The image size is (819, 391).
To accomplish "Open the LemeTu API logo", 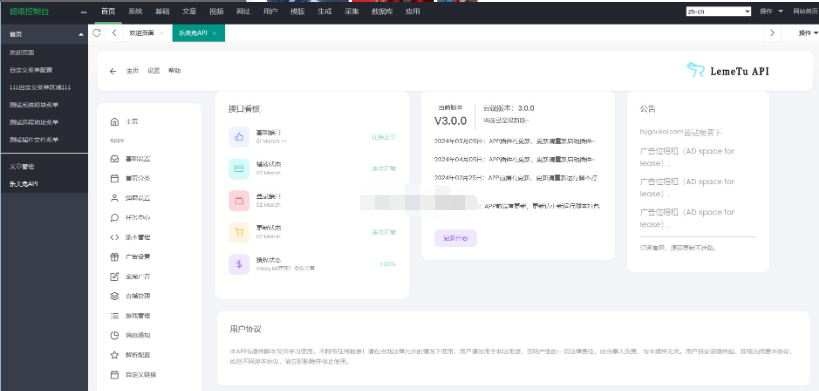I will pyautogui.click(x=728, y=70).
